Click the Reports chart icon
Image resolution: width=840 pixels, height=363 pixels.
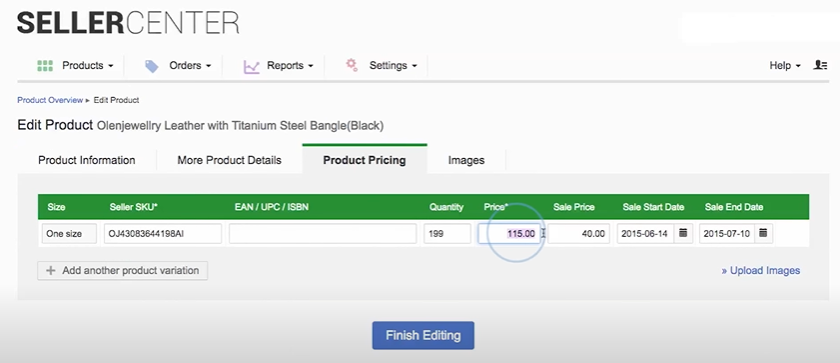(251, 66)
